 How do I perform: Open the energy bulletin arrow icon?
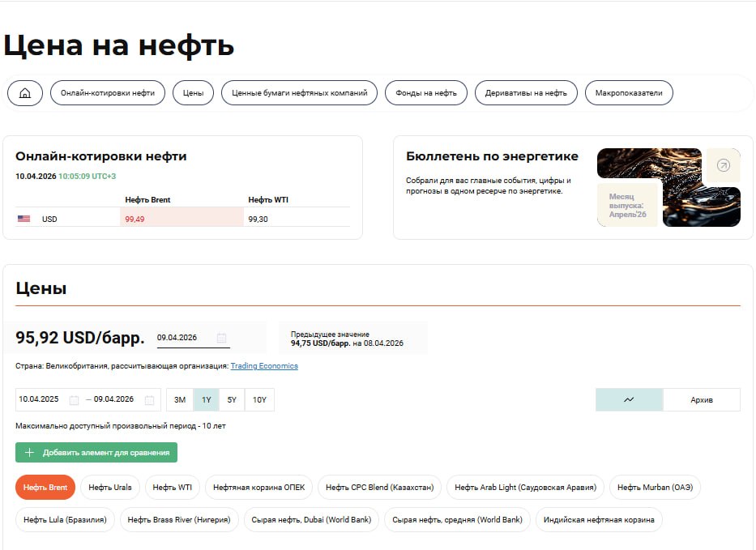[723, 165]
